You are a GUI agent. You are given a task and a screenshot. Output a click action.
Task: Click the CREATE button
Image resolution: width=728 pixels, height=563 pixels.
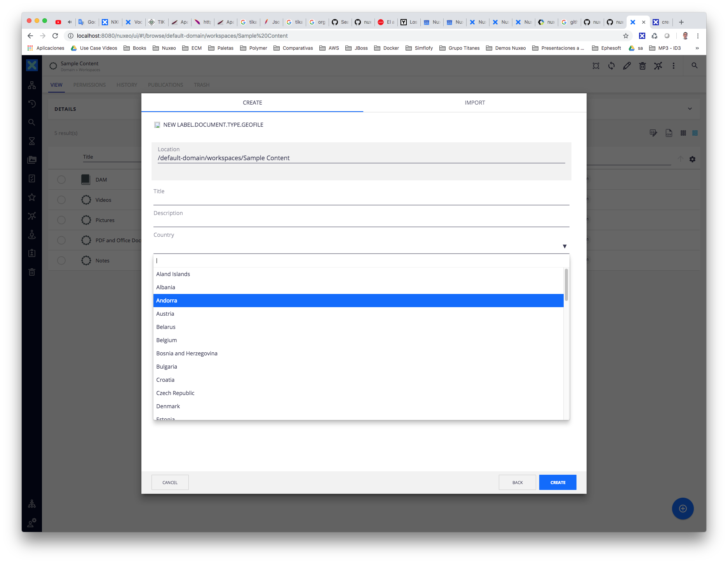557,482
